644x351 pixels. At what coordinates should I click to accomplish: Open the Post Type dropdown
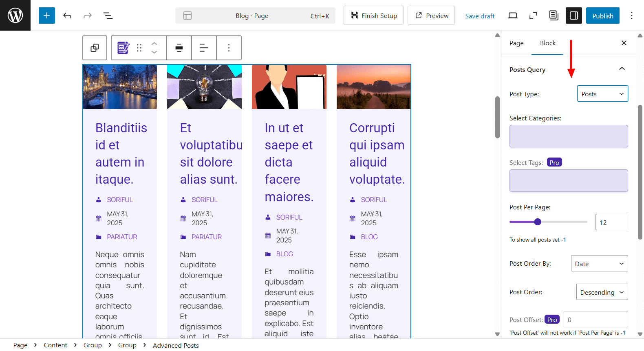pyautogui.click(x=602, y=94)
